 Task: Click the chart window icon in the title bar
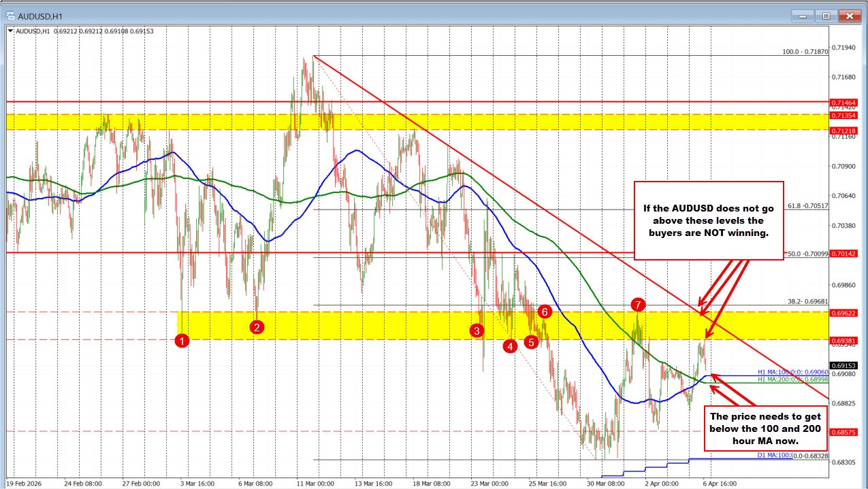coord(10,15)
